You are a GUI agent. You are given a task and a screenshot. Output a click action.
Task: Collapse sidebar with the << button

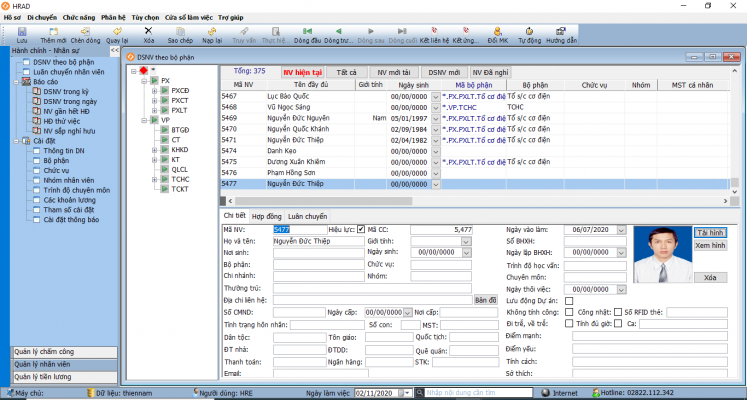point(114,50)
